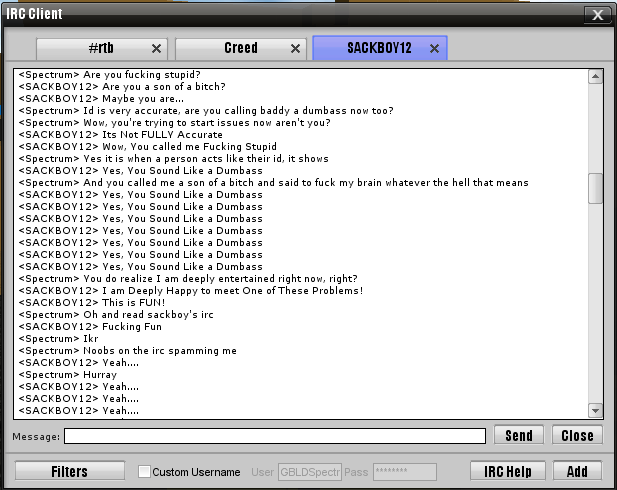Click the Add button

pos(577,471)
